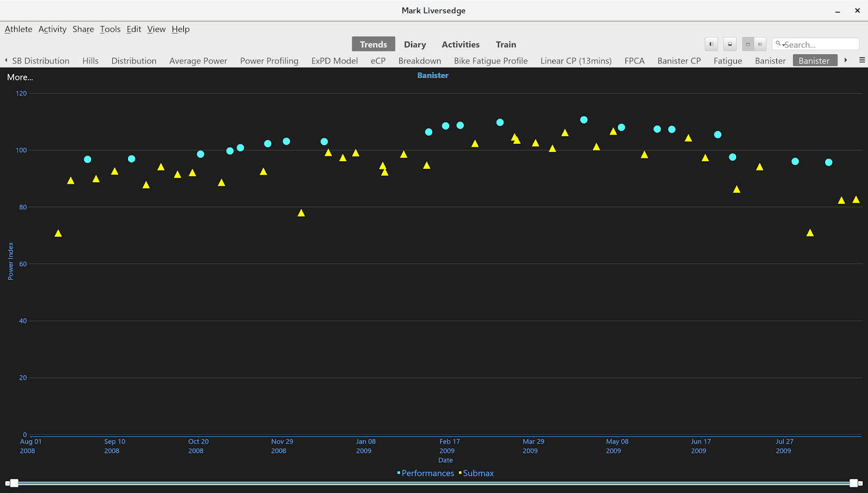Click the Oct 20 2008 date label
The height and width of the screenshot is (493, 868).
tap(198, 446)
